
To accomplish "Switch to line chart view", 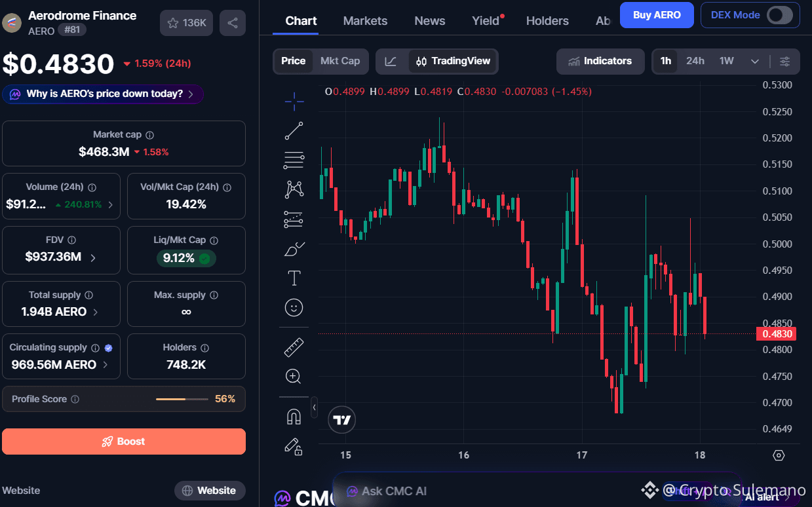I will pos(391,61).
